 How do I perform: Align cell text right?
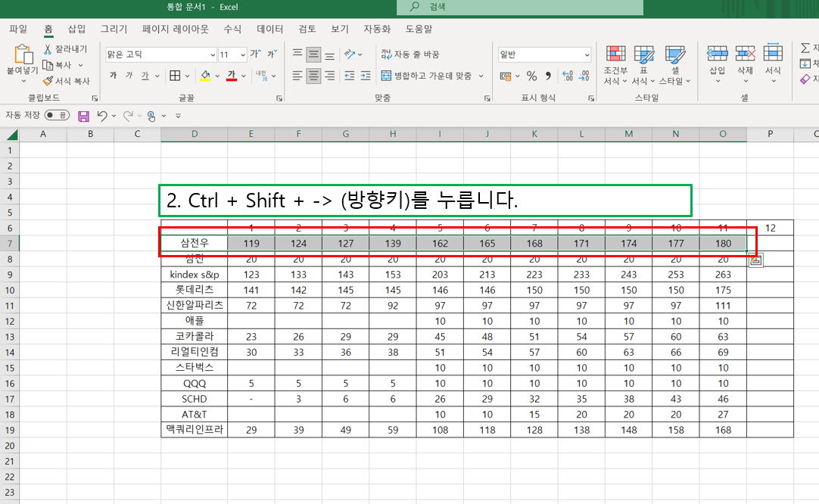(x=329, y=76)
